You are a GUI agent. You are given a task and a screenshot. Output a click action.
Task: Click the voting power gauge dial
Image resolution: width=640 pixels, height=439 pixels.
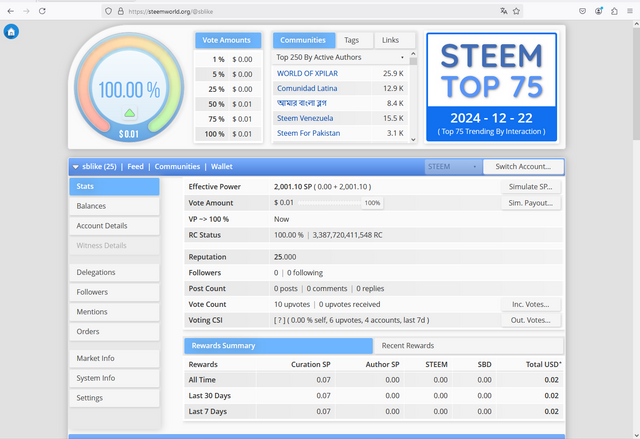129,88
